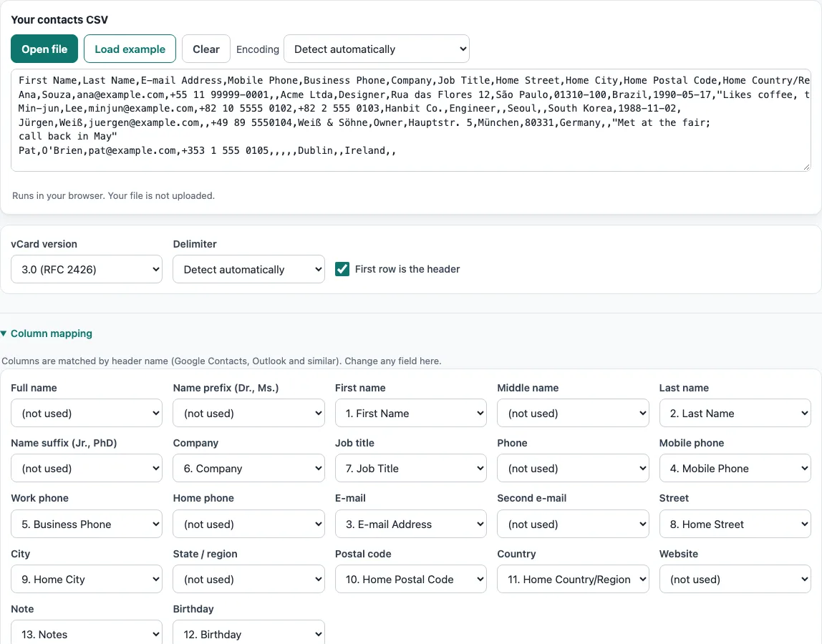The width and height of the screenshot is (822, 644).
Task: Change the Last name column mapping
Action: point(735,413)
